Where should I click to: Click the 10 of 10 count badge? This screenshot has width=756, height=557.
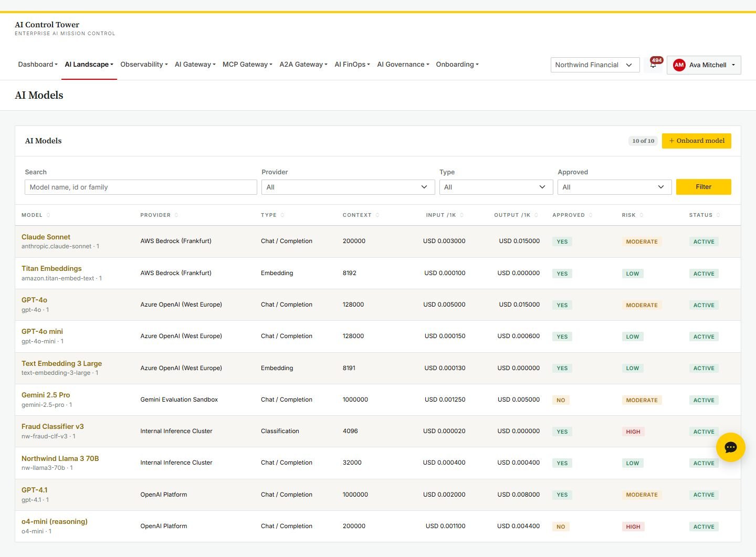click(x=643, y=141)
